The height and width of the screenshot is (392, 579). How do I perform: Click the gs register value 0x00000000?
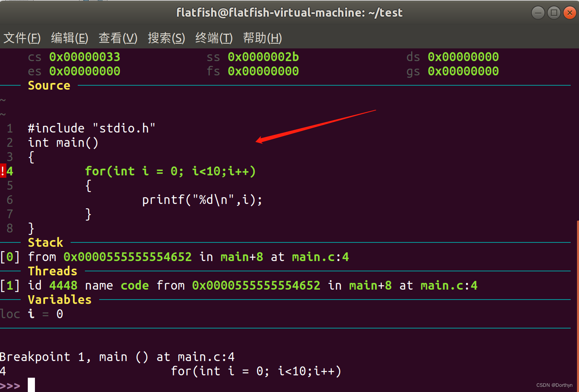click(464, 71)
